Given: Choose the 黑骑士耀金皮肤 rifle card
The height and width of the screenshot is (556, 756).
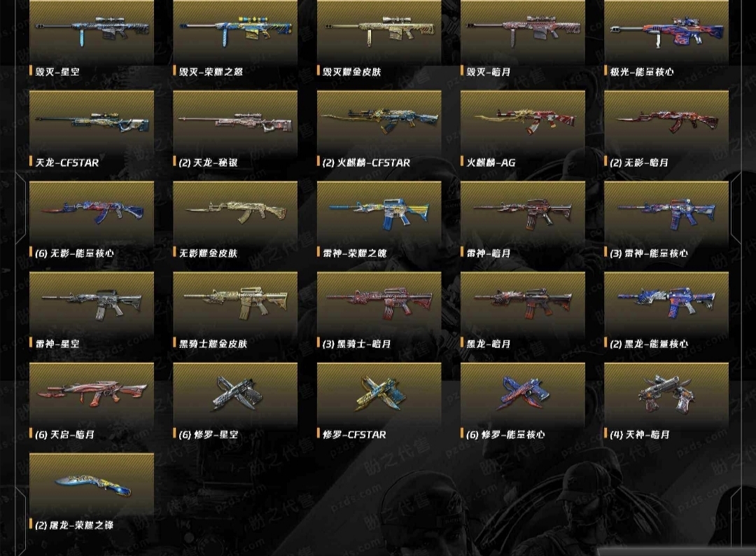Looking at the screenshot, I should point(235,310).
